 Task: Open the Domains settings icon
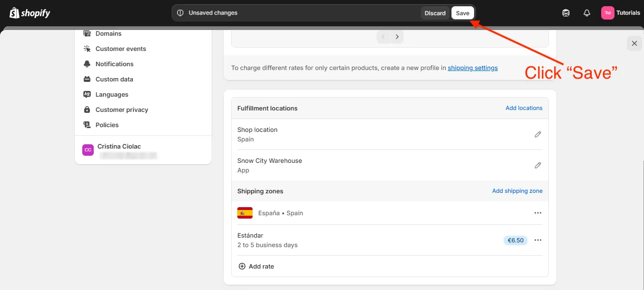pyautogui.click(x=87, y=33)
